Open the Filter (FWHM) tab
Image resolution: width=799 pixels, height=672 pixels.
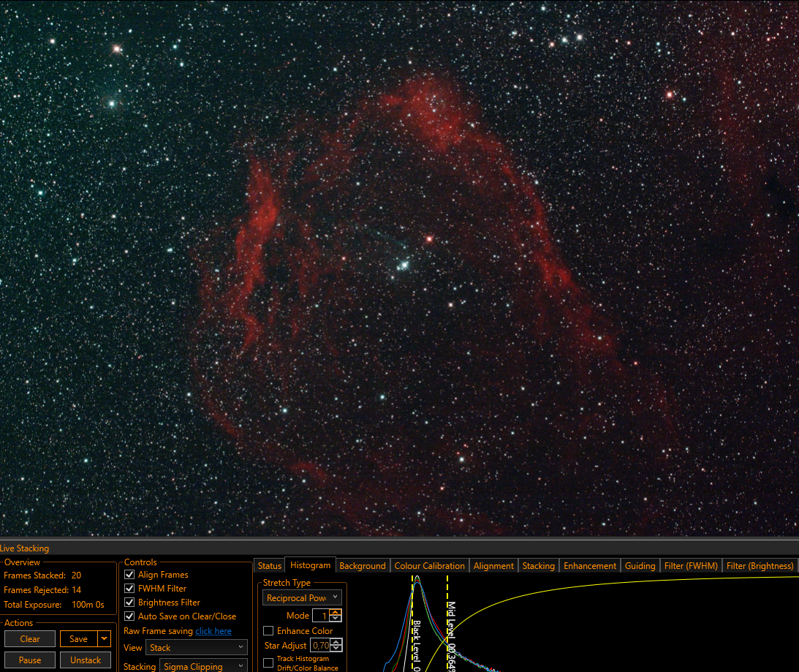point(691,566)
